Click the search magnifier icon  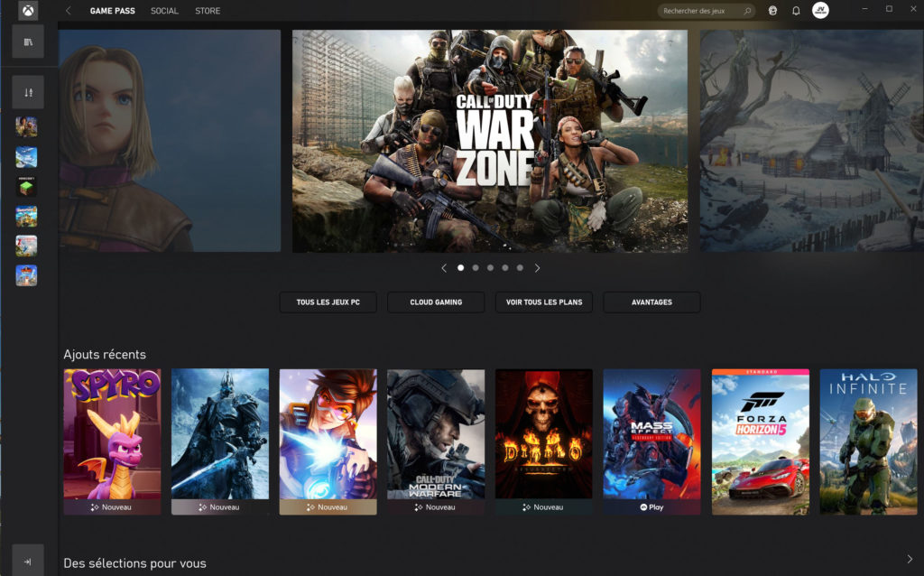click(747, 11)
